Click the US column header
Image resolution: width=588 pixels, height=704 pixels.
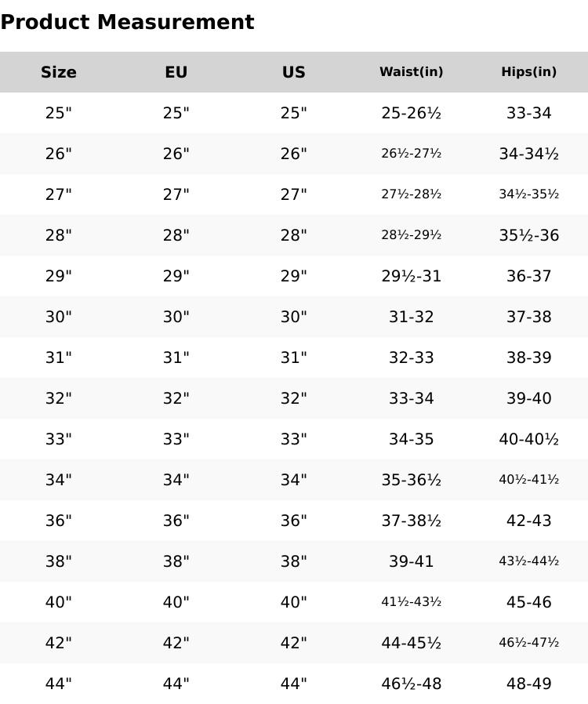[294, 72]
